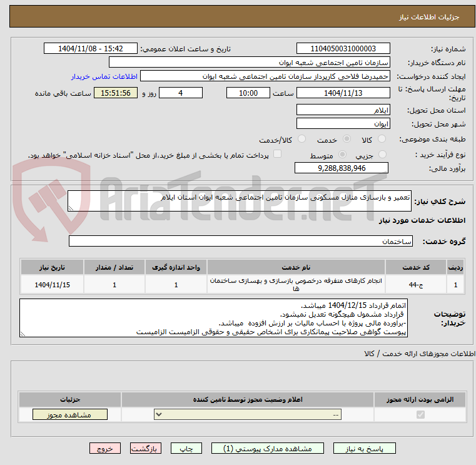The height and width of the screenshot is (465, 476).
Task: Click the deadline time field 10:00
Action: [248, 93]
